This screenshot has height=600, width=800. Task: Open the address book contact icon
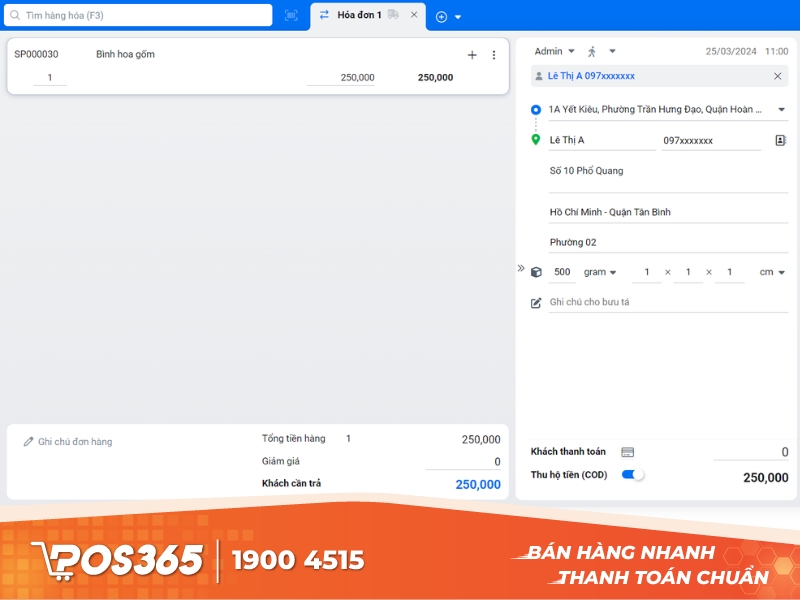click(781, 140)
